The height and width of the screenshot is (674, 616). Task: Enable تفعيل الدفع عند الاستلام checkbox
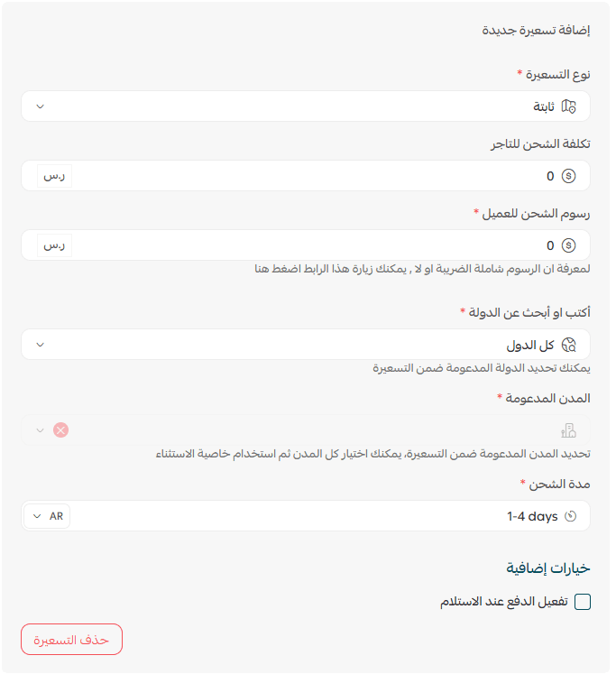click(x=583, y=602)
